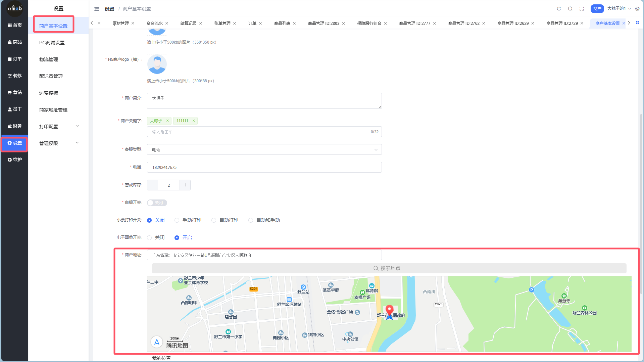Click the 搜索地点 map search bar
Screen dimensions: 644x362
[389, 268]
